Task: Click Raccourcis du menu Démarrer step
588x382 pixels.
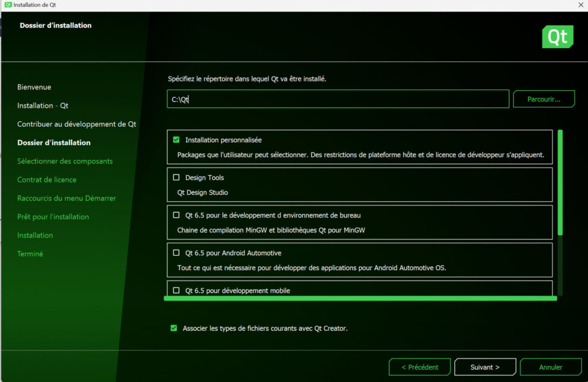Action: tap(67, 198)
